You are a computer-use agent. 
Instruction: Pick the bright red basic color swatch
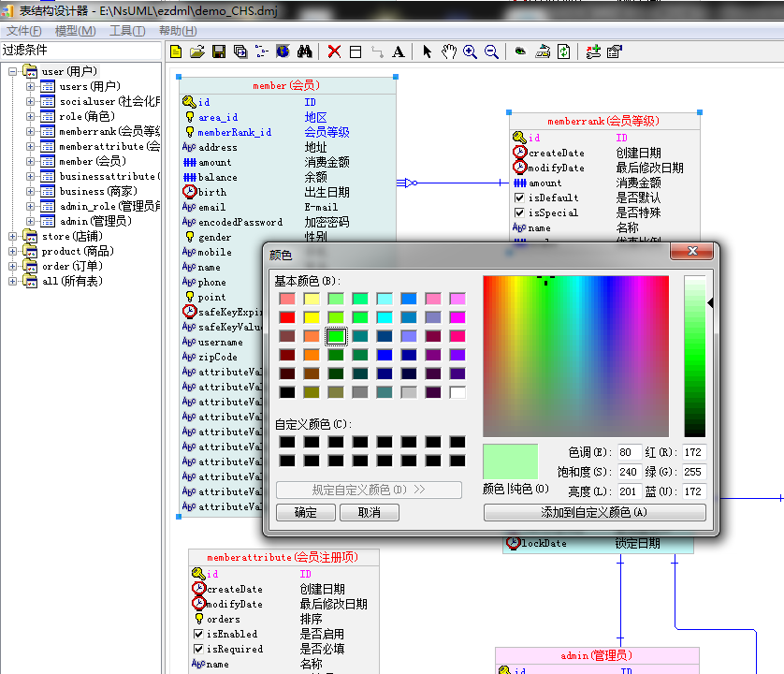coord(287,317)
